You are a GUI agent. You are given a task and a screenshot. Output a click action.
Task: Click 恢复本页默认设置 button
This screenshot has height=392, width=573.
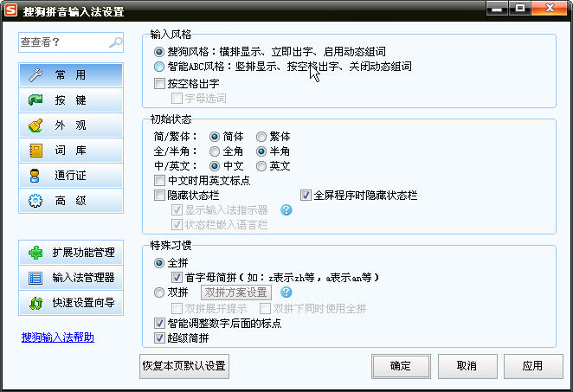click(x=184, y=366)
